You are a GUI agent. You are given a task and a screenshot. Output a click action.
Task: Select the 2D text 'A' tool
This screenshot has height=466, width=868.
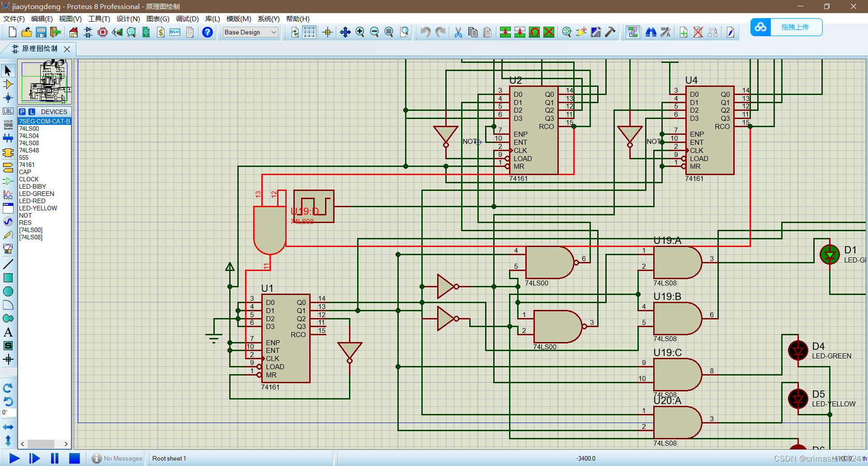point(8,332)
